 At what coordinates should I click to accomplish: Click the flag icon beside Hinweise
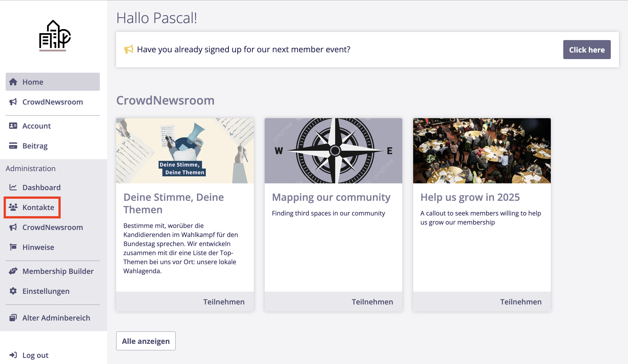(x=13, y=247)
